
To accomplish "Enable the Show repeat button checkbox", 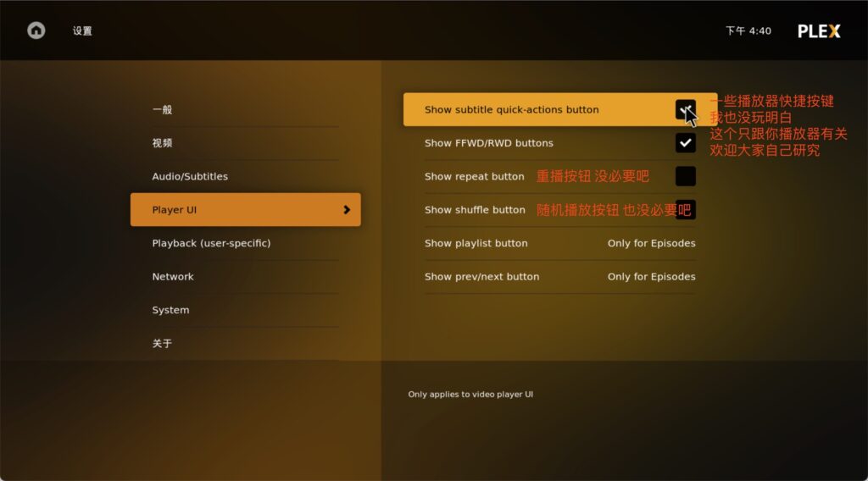I will click(x=685, y=176).
